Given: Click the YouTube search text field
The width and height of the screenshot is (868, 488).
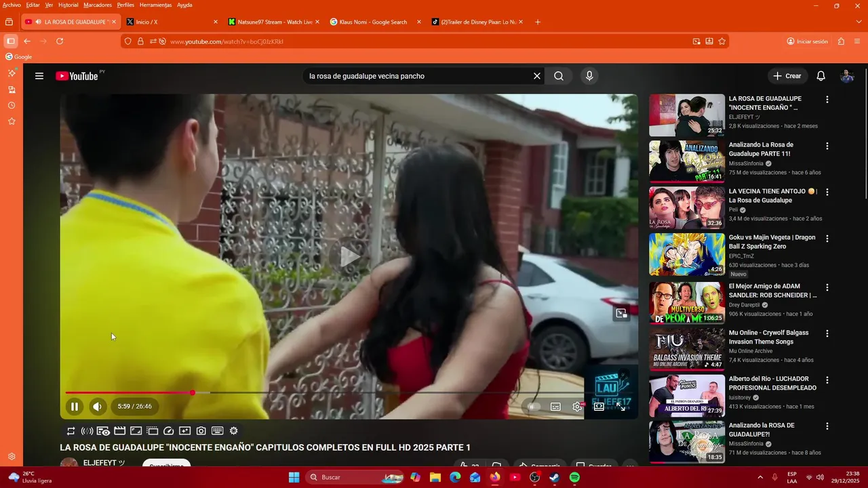Looking at the screenshot, I should [417, 76].
